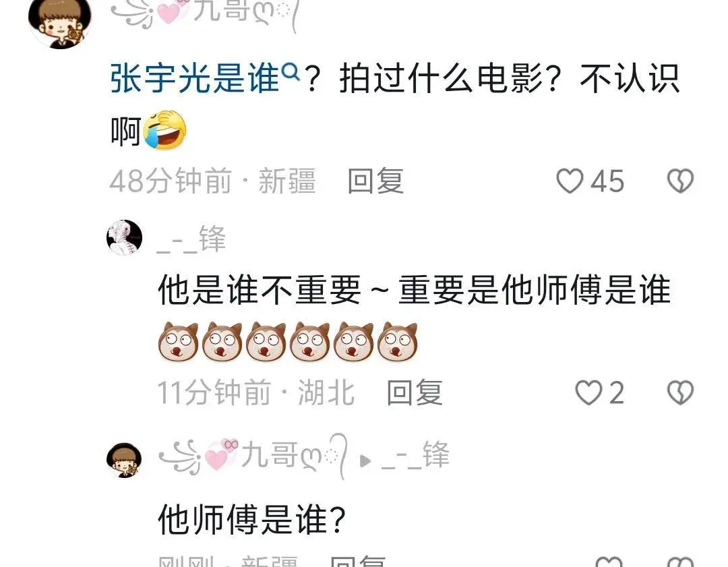The image size is (728, 567).
Task: Select comment text 他是谁不重要
Action: (x=260, y=290)
